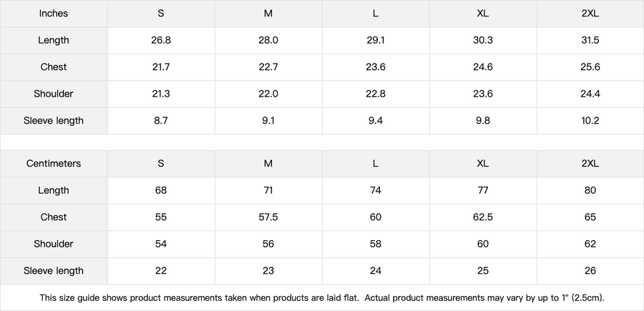Viewport: 644px width, 311px height.
Task: Click the 24.6 chest value for size XL
Action: tap(483, 67)
